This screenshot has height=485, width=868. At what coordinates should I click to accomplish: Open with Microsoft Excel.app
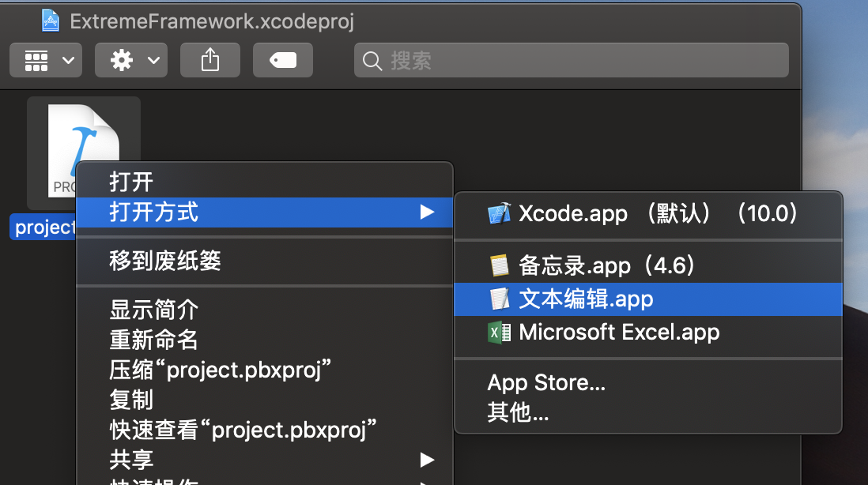point(648,333)
